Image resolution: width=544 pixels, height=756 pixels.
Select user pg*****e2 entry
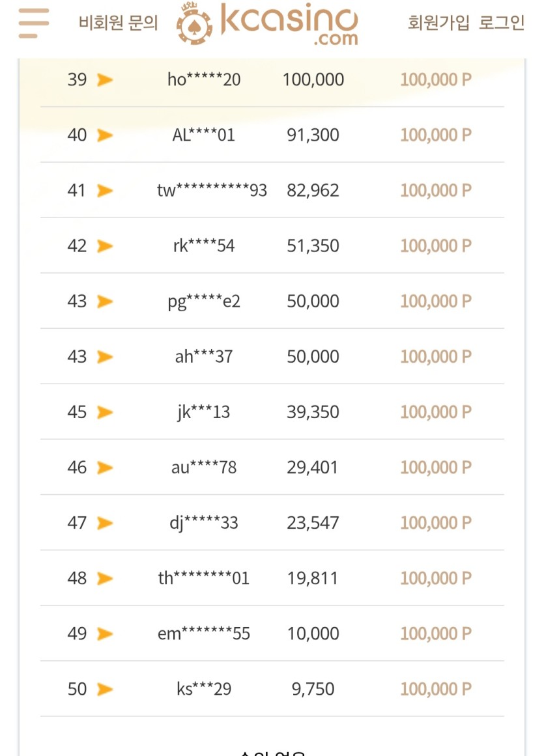204,302
